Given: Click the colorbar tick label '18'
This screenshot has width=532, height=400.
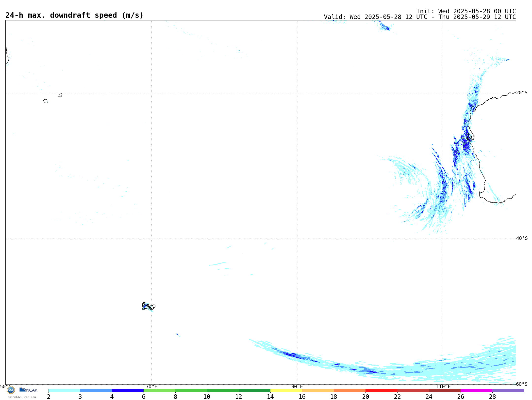Looking at the screenshot, I should tap(334, 397).
